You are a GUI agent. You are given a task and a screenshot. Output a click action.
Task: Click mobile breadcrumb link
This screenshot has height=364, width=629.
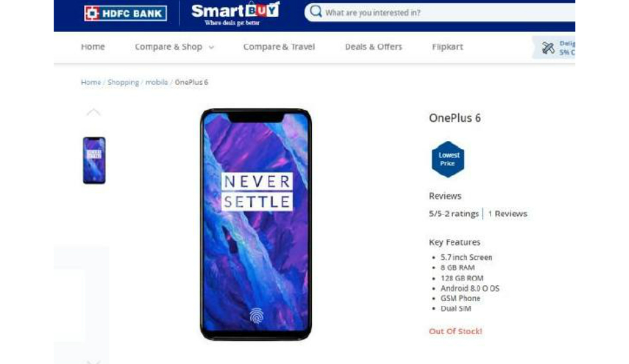tap(156, 82)
